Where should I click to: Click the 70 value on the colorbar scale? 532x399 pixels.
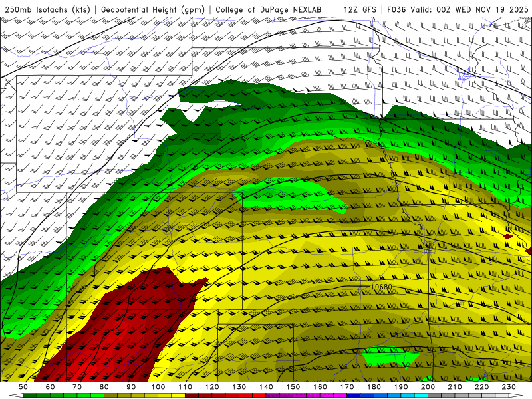click(x=77, y=387)
